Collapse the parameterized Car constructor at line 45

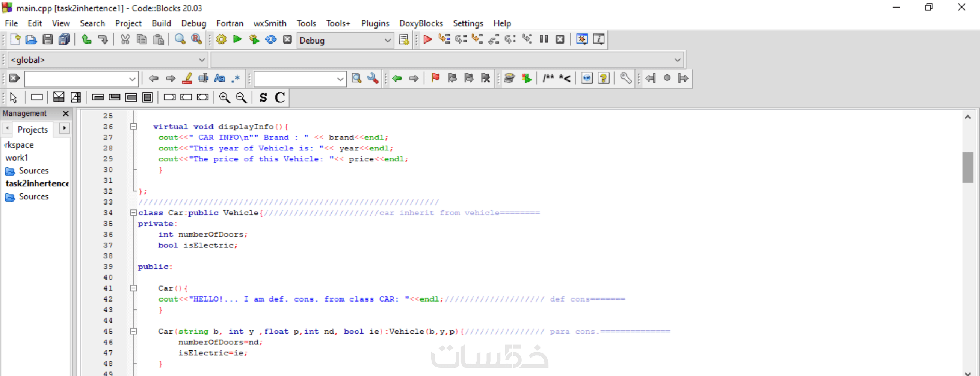point(133,331)
